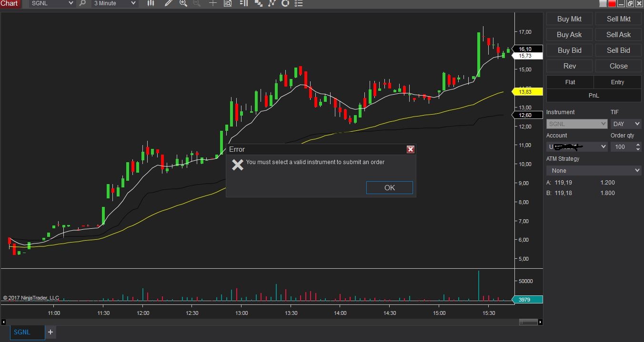Click the Buy Mkt button
The height and width of the screenshot is (342, 644).
[569, 19]
